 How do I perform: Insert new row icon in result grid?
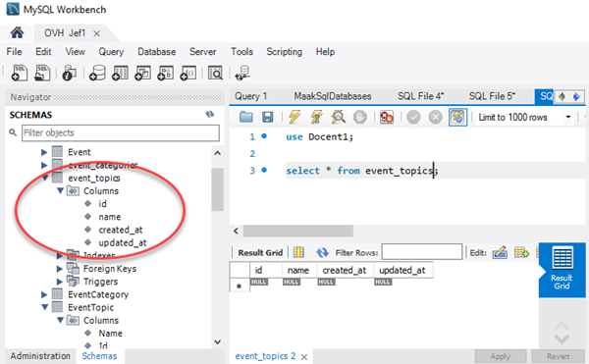pyautogui.click(x=521, y=252)
